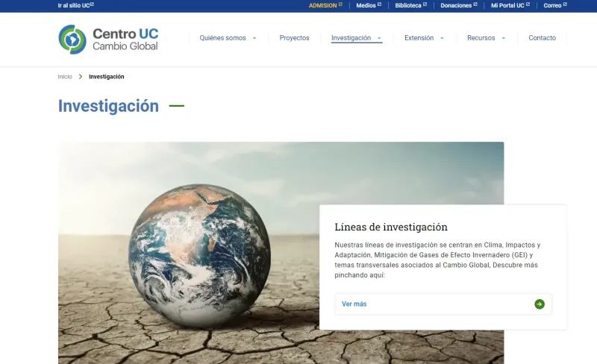Open the Investigación menu item
597x364 pixels.
(351, 38)
